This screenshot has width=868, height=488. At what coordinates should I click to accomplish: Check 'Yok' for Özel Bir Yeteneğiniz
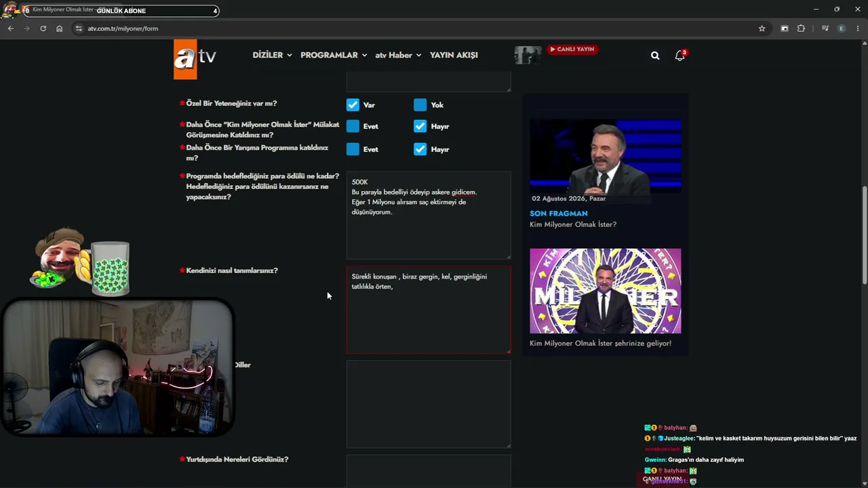(420, 105)
